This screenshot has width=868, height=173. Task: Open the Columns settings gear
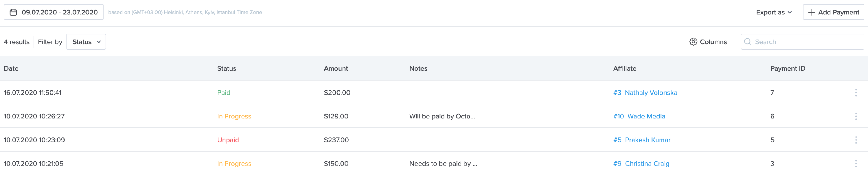click(x=694, y=42)
